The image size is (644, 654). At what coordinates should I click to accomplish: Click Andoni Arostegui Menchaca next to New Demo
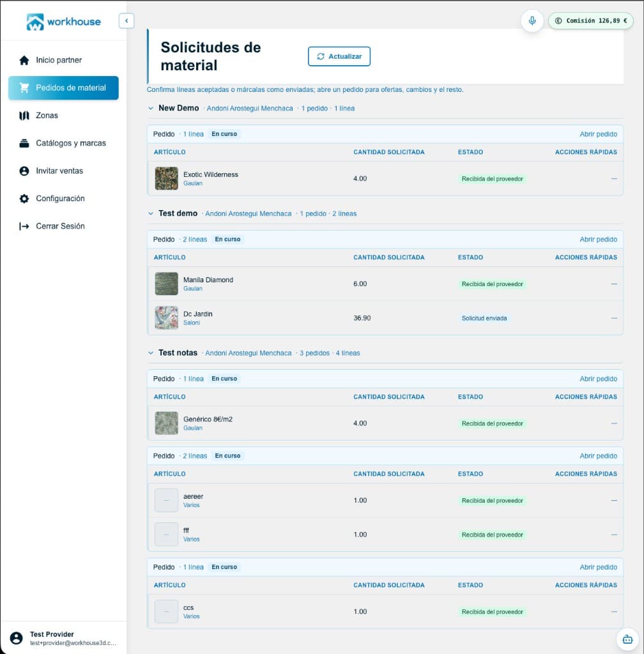250,109
